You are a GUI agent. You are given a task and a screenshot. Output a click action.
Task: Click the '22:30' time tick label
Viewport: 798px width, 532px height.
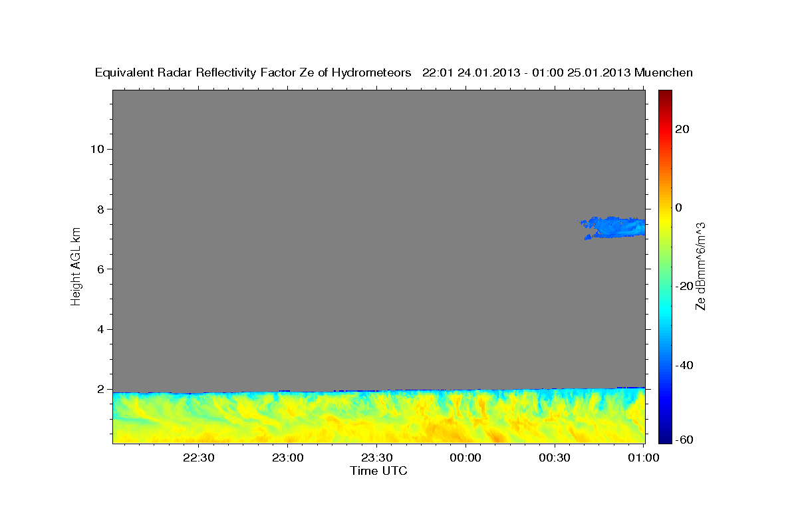pos(198,458)
